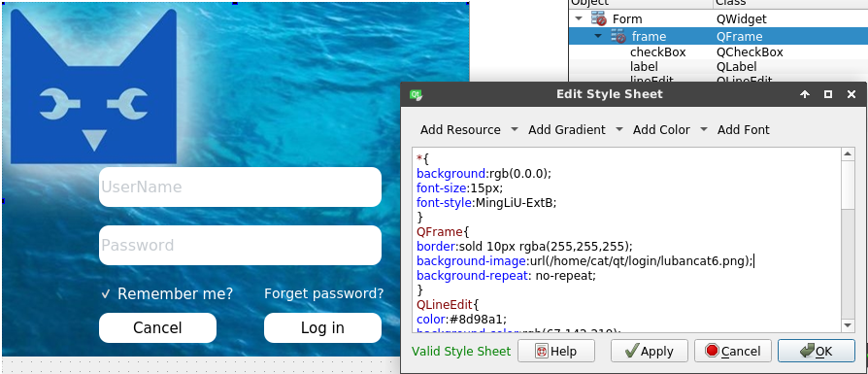The width and height of the screenshot is (868, 374).
Task: Click the background-image line in editor
Action: [585, 261]
